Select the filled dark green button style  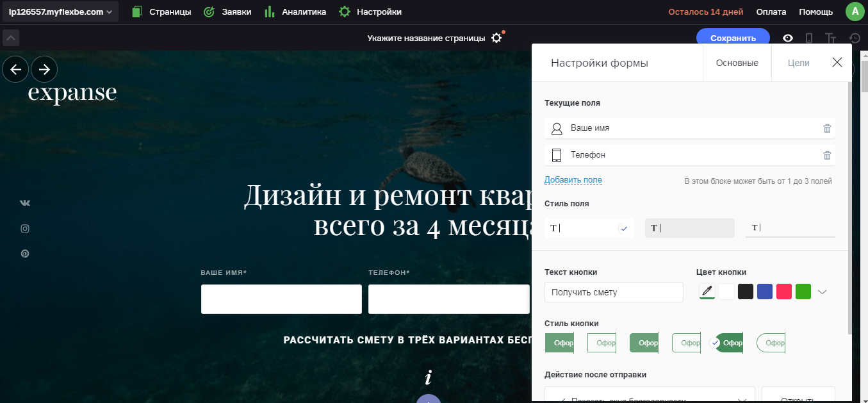click(730, 343)
